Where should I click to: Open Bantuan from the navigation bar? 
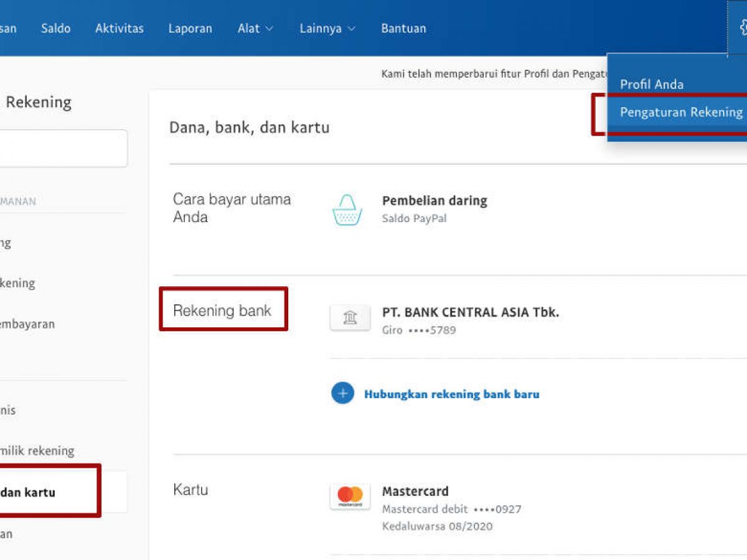pyautogui.click(x=404, y=28)
